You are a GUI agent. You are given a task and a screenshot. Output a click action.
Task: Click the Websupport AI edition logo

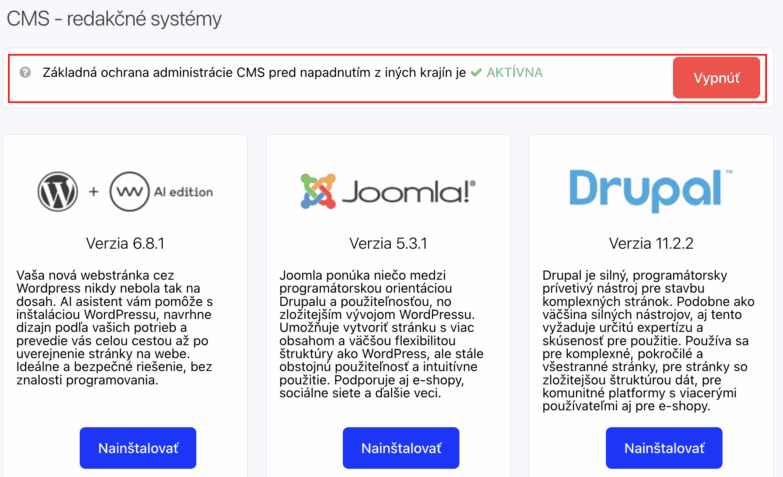[x=161, y=192]
